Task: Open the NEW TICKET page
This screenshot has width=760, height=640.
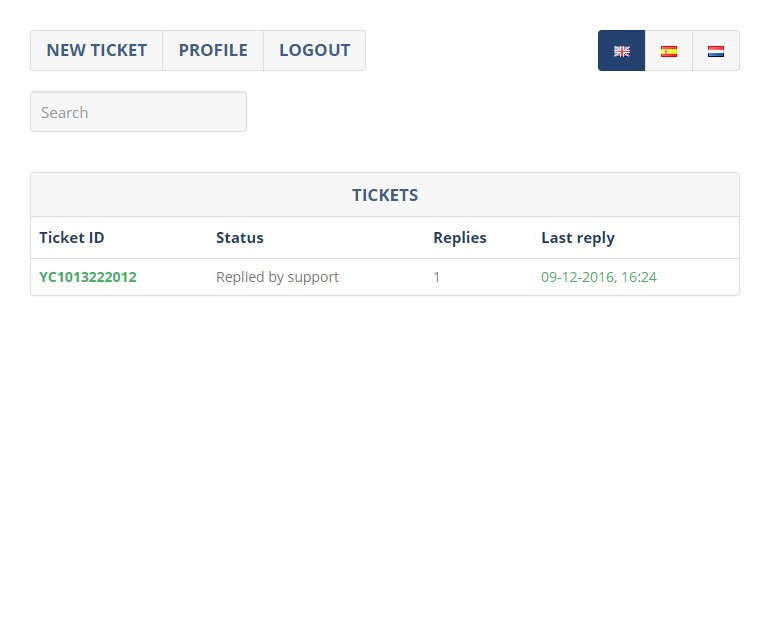Action: [x=96, y=50]
